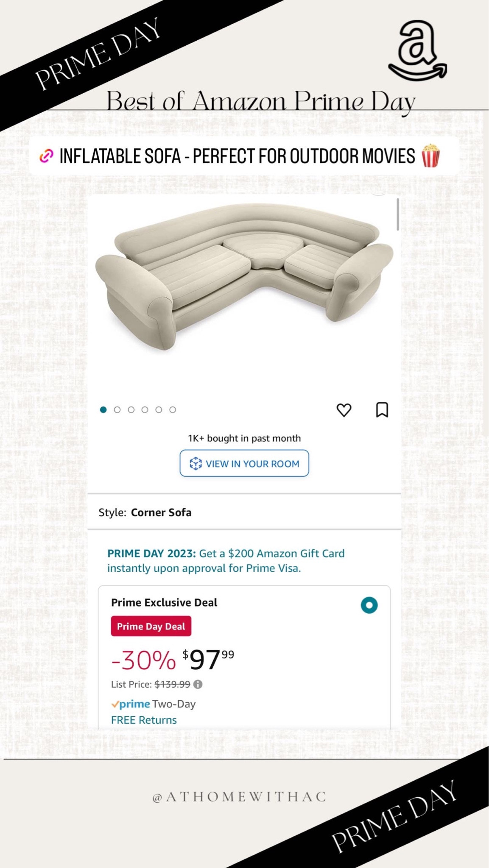Click the 1K+ bought in past month text
Viewport: 489px width, 868px height.
point(244,438)
